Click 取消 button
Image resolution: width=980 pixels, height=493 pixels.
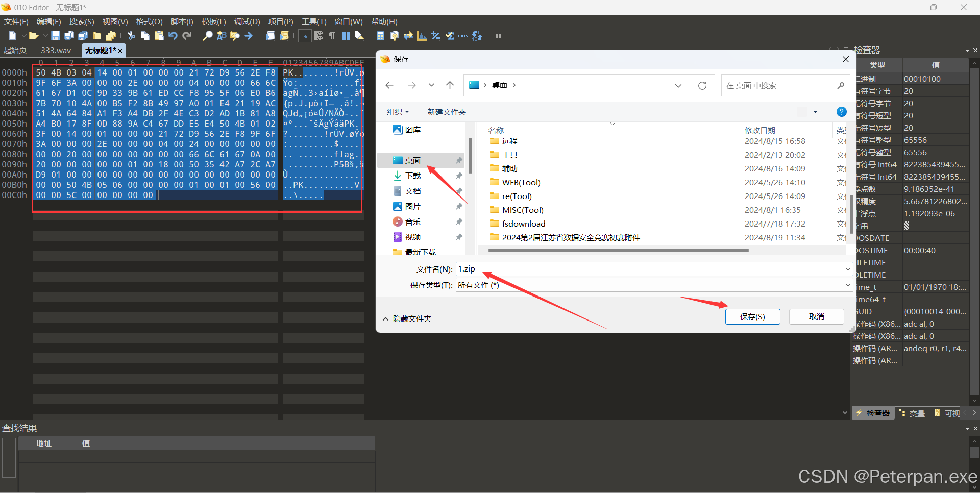816,316
